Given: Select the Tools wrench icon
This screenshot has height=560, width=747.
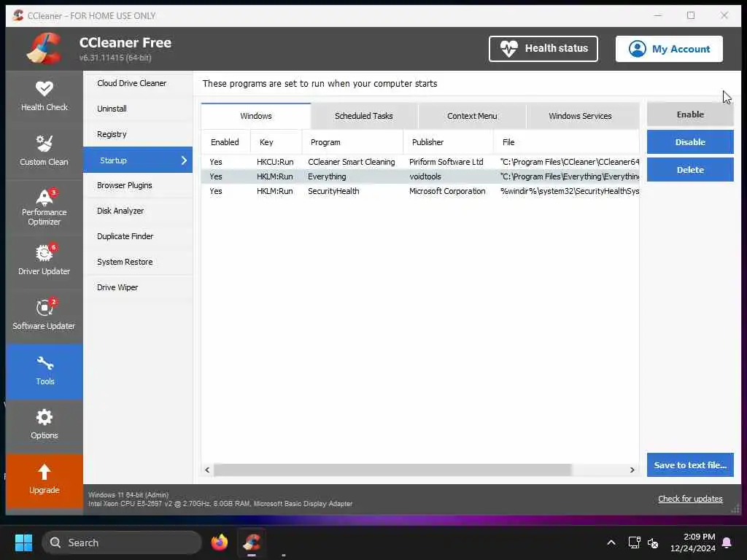Looking at the screenshot, I should click(44, 364).
